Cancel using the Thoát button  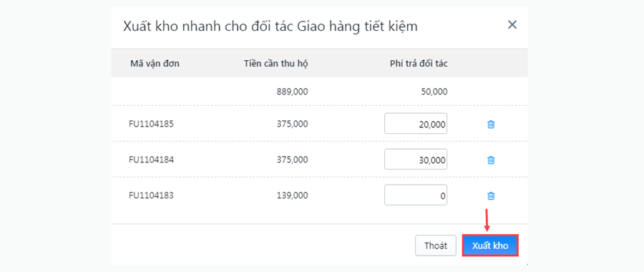pyautogui.click(x=435, y=246)
